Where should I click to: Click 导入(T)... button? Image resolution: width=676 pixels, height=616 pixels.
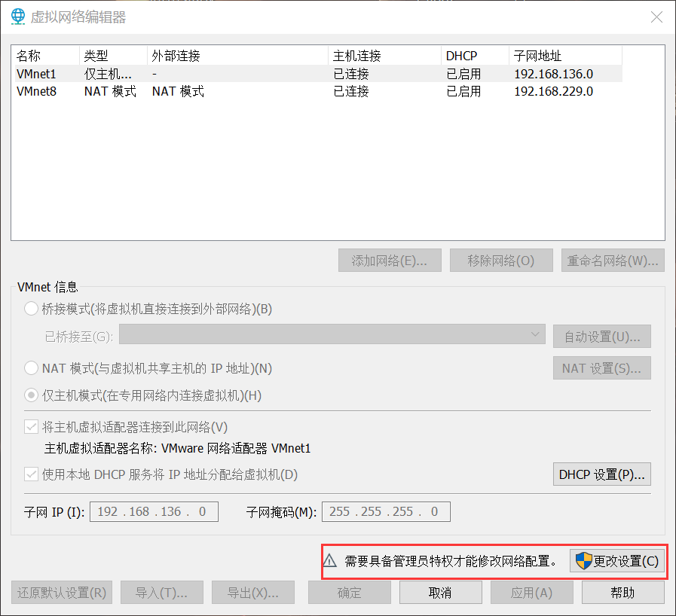162,593
